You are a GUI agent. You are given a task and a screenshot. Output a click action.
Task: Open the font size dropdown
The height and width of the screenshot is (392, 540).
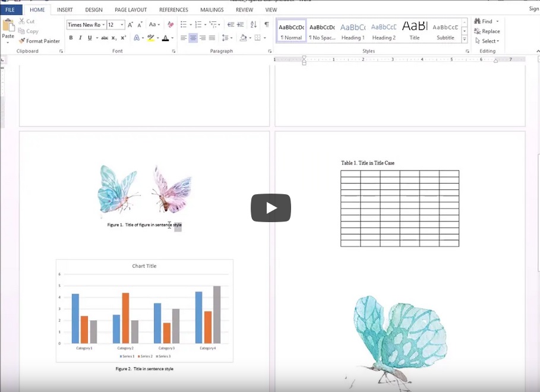(122, 25)
